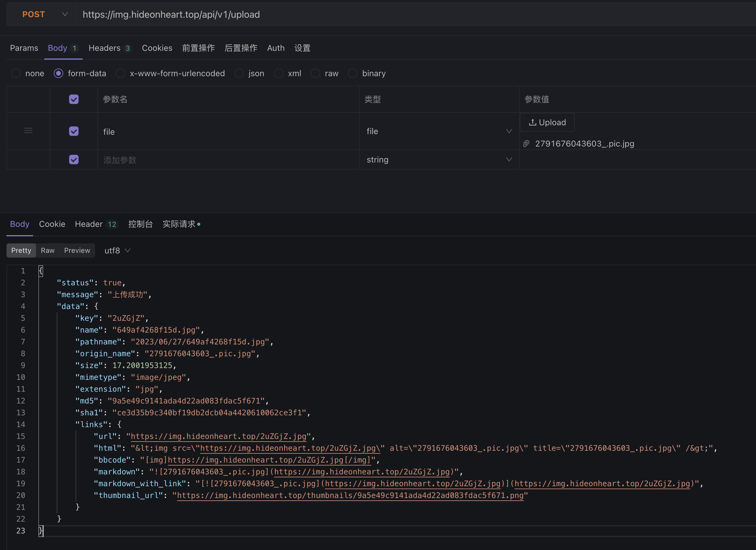Open the html src link on line 16
Screen dimensions: 756x550
290,448
